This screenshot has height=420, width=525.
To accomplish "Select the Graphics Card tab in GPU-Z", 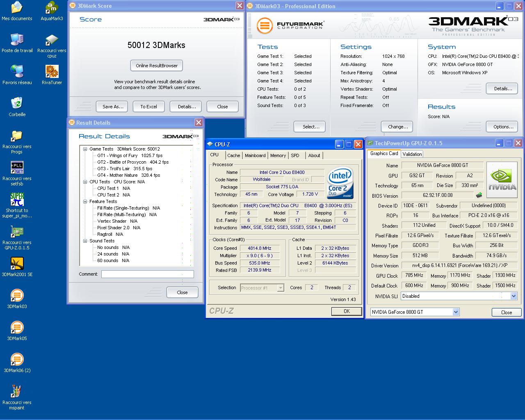I will (x=384, y=153).
